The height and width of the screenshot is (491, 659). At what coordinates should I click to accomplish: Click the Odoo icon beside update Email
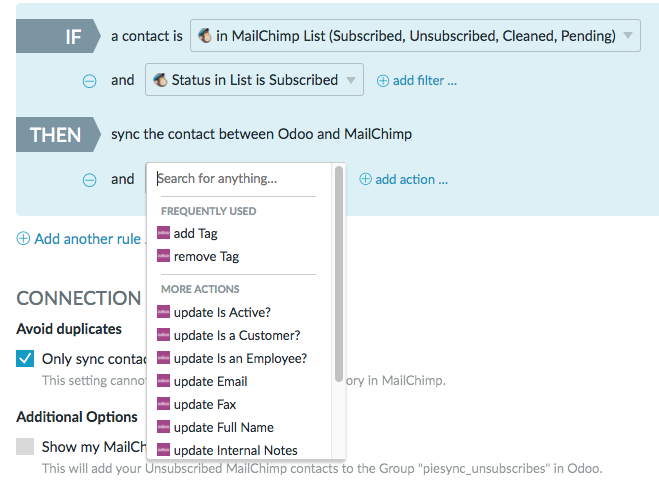pyautogui.click(x=163, y=380)
